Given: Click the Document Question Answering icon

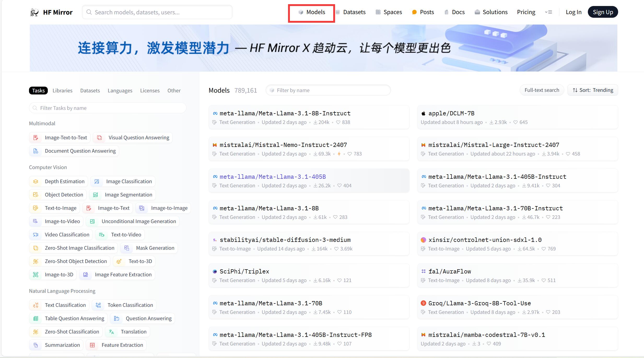Looking at the screenshot, I should [36, 151].
